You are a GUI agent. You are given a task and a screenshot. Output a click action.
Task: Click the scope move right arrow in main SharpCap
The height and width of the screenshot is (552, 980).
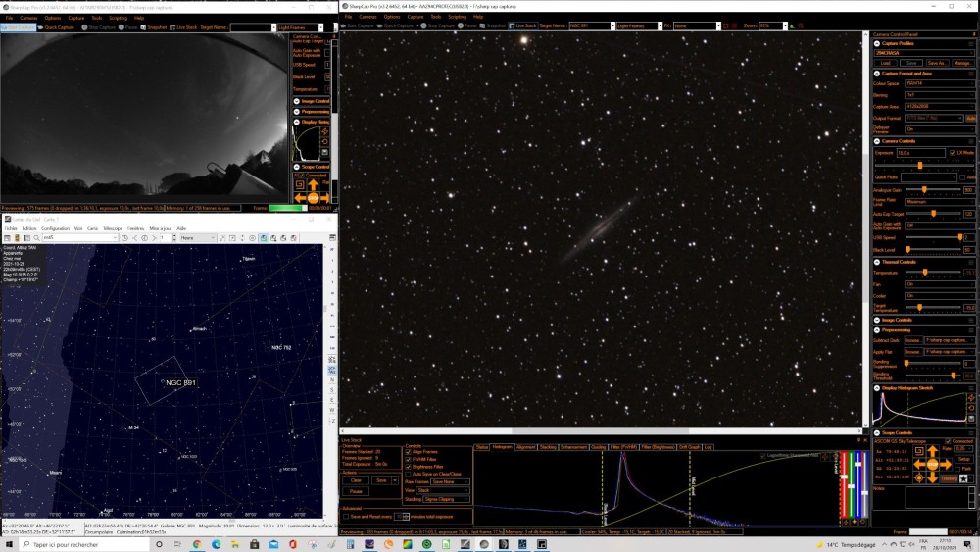(x=946, y=465)
